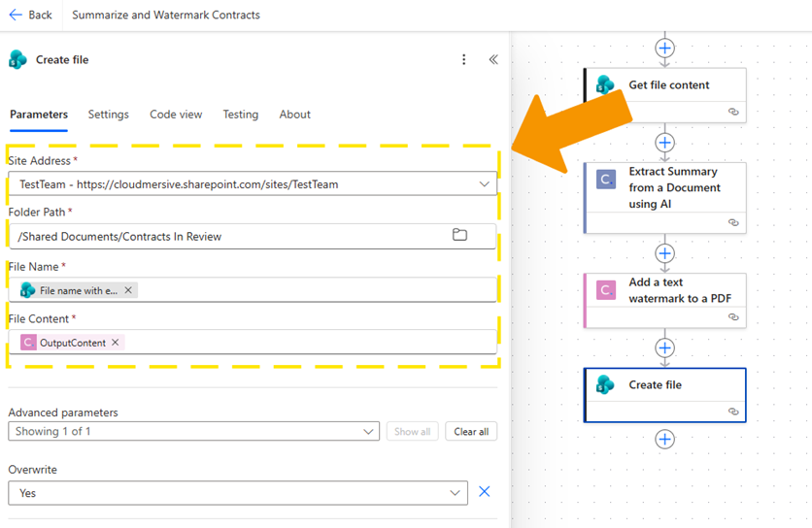Click the Cloudmersive icon on Extract Summary card
812x528 pixels.
605,180
